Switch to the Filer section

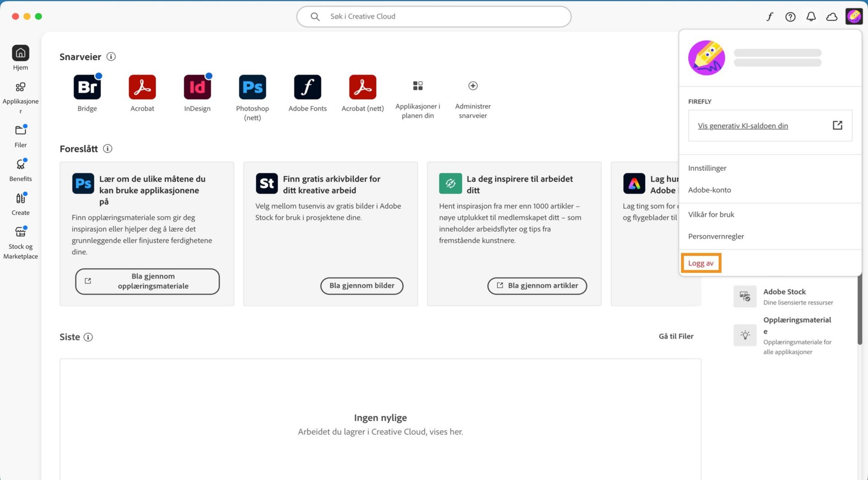(20, 135)
